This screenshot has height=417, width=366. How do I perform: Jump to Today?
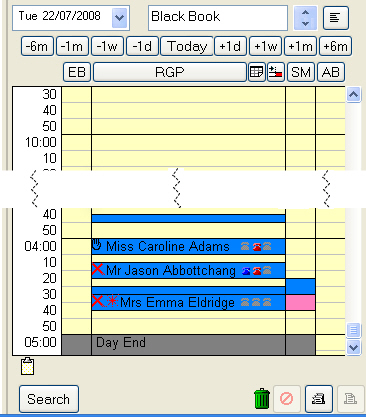tap(187, 46)
